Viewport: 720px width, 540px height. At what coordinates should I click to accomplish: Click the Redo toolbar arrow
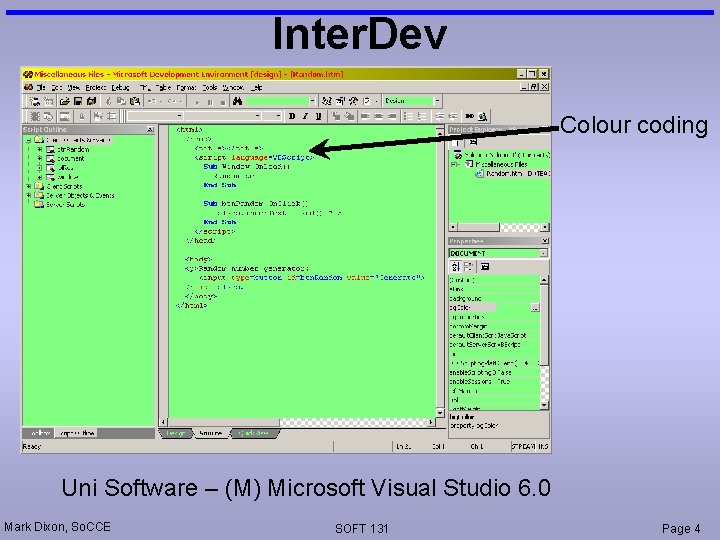[172, 101]
